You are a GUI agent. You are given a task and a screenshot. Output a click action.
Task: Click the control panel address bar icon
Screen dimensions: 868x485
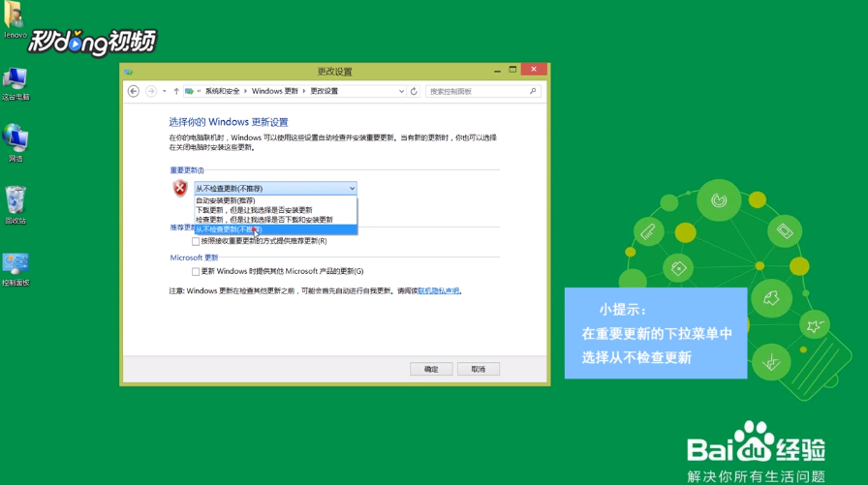(189, 91)
